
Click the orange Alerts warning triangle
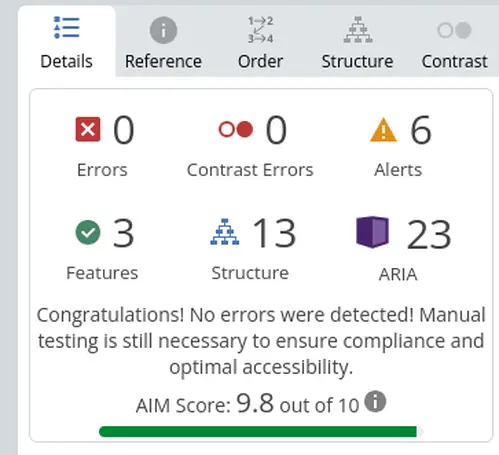click(383, 130)
